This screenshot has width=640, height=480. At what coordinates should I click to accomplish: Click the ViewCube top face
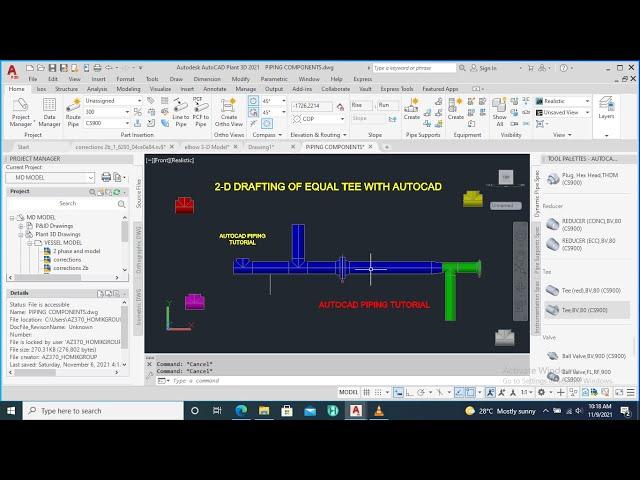506,177
